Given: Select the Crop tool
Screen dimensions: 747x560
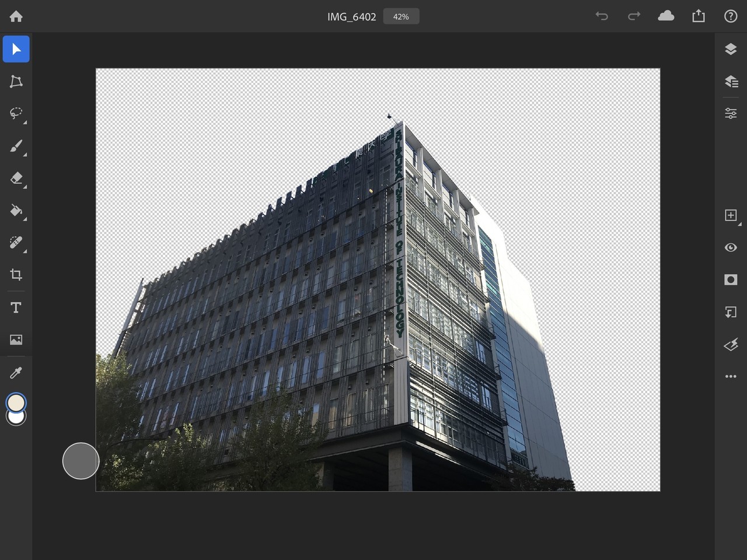Looking at the screenshot, I should click(x=16, y=274).
